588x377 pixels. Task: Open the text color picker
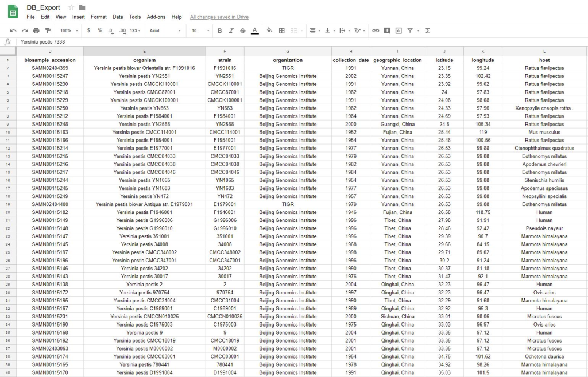click(x=254, y=31)
